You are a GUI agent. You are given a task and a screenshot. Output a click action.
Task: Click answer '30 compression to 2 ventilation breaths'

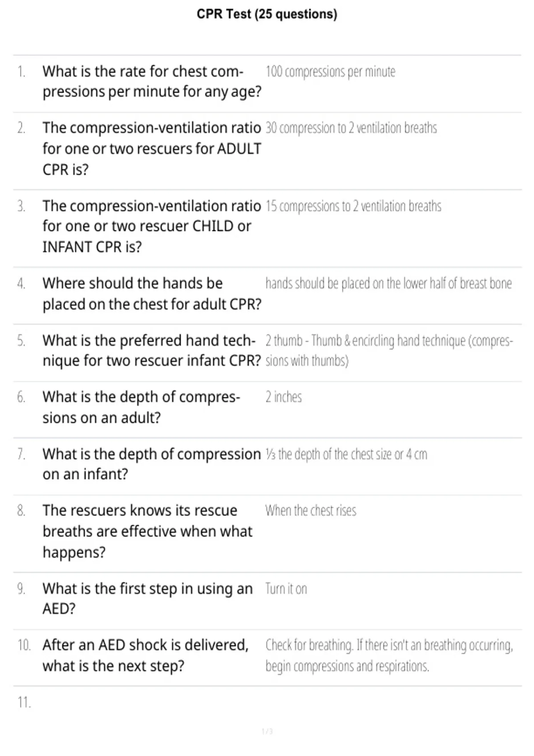tap(351, 128)
